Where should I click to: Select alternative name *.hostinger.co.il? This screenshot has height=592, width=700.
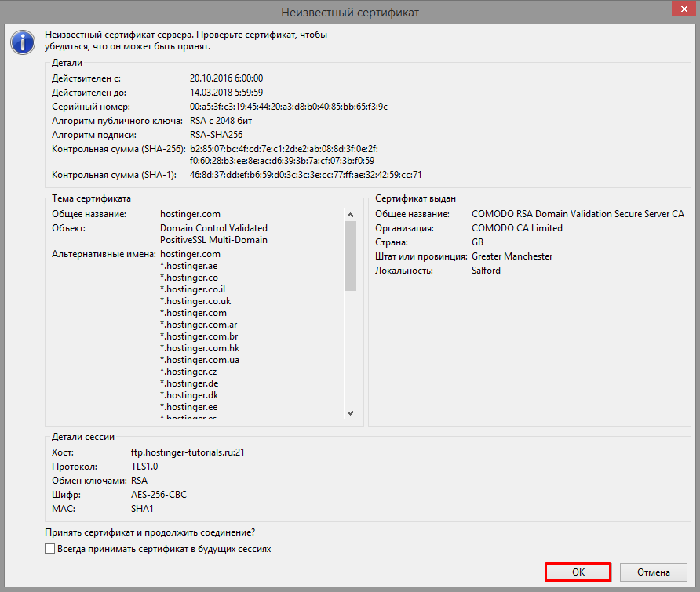192,289
